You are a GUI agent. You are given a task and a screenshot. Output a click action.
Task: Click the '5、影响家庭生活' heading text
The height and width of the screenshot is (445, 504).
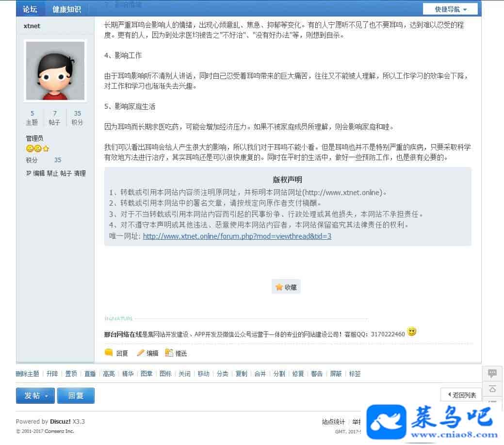click(x=130, y=106)
